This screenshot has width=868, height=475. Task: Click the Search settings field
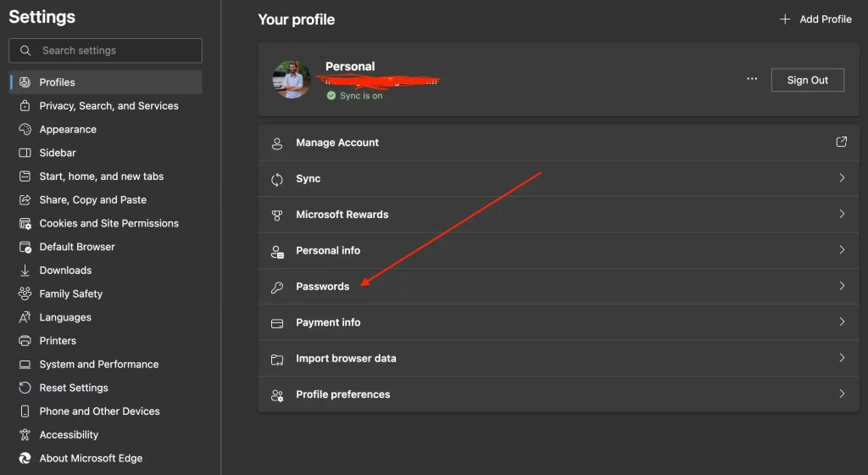pos(106,50)
